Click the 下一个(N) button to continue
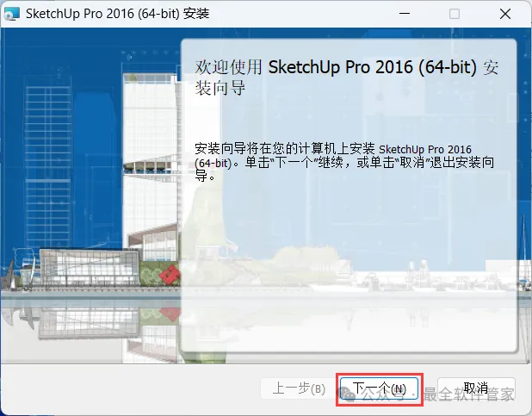Viewport: 532px width, 416px height. (x=379, y=388)
